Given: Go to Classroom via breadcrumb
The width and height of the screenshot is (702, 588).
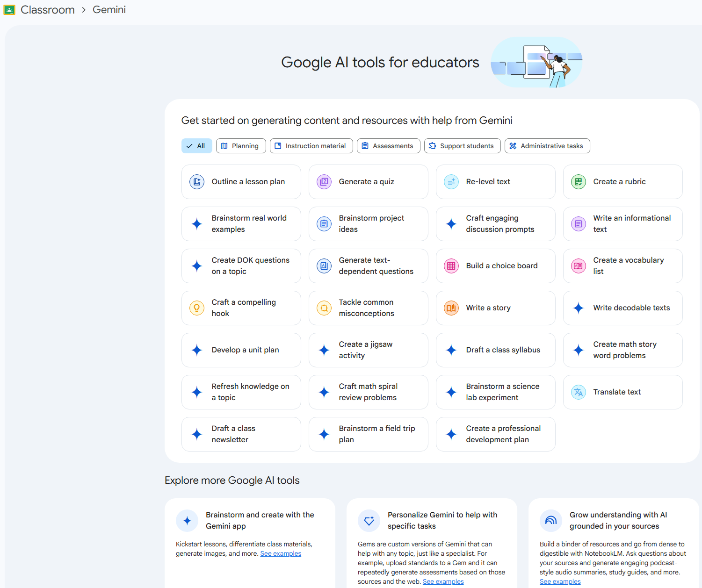Looking at the screenshot, I should (48, 10).
